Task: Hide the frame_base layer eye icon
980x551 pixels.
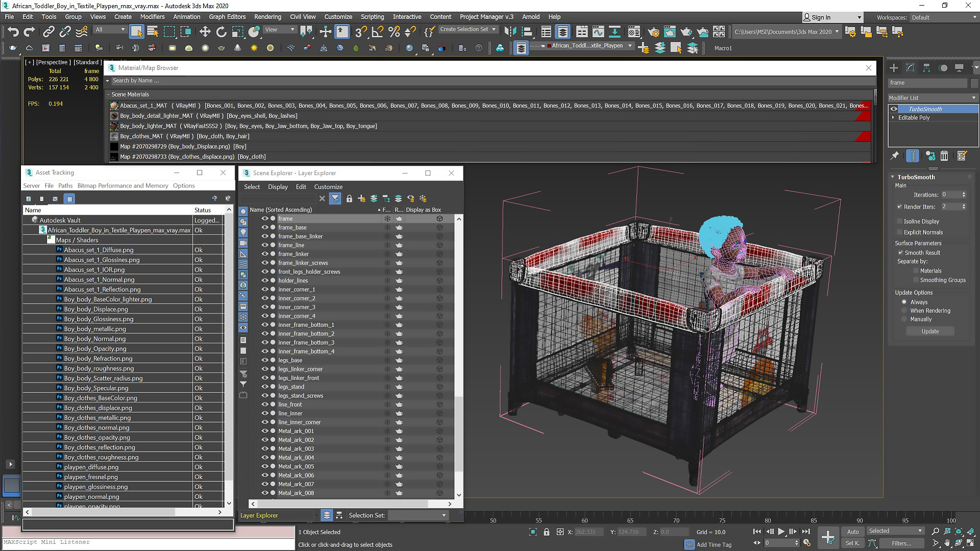Action: click(265, 228)
